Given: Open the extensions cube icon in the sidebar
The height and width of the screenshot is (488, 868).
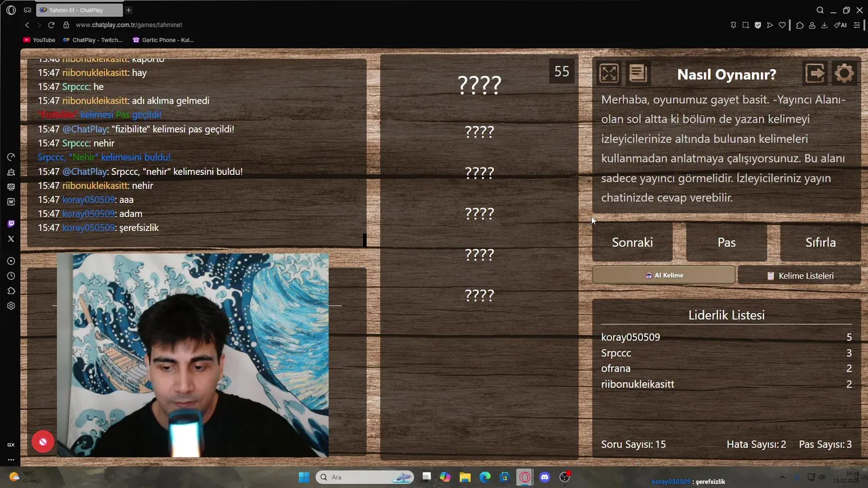Looking at the screenshot, I should coord(11,291).
